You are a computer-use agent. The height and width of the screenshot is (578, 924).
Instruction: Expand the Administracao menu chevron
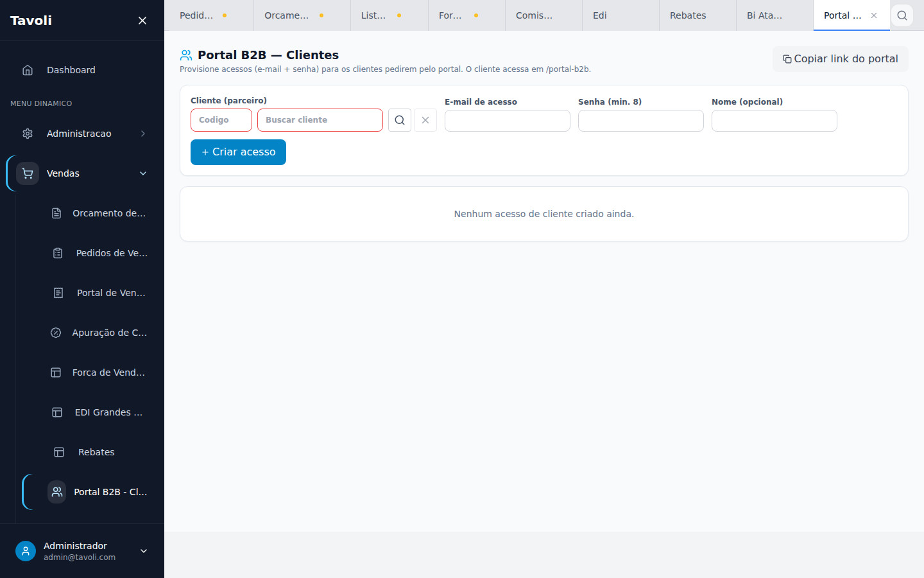143,134
